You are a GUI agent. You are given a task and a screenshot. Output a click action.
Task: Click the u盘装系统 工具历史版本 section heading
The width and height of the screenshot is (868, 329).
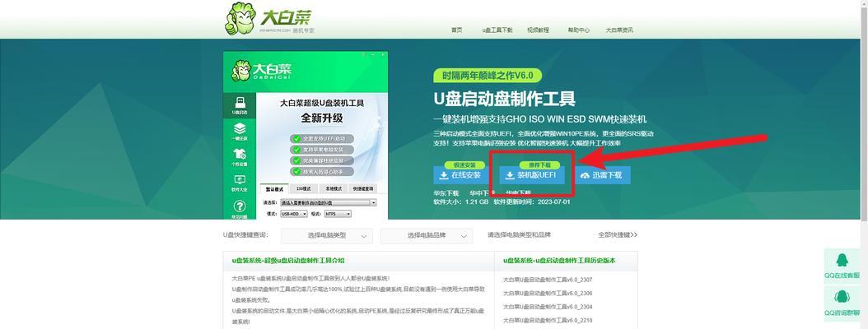click(559, 261)
